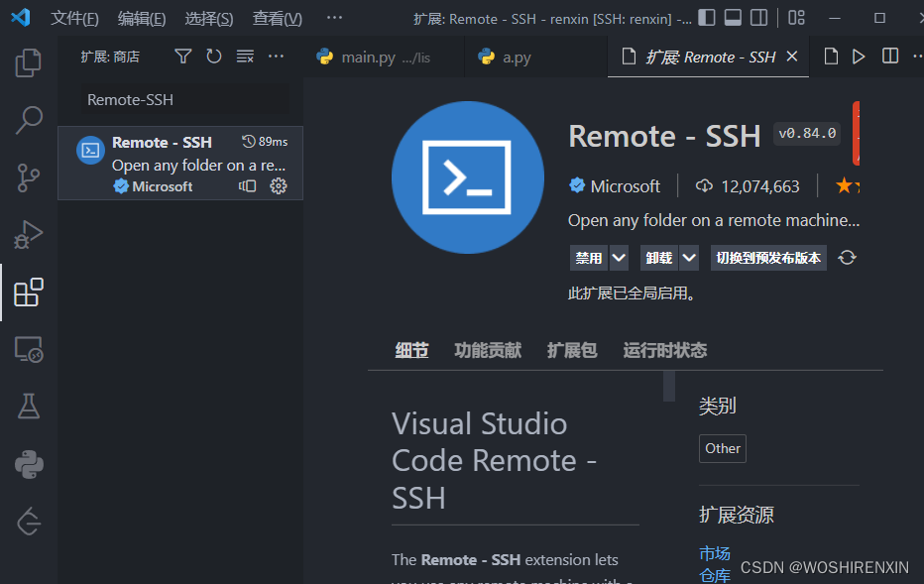Click the remote indicator icon on Remote - SSH item
This screenshot has height=584, width=924.
point(248,186)
